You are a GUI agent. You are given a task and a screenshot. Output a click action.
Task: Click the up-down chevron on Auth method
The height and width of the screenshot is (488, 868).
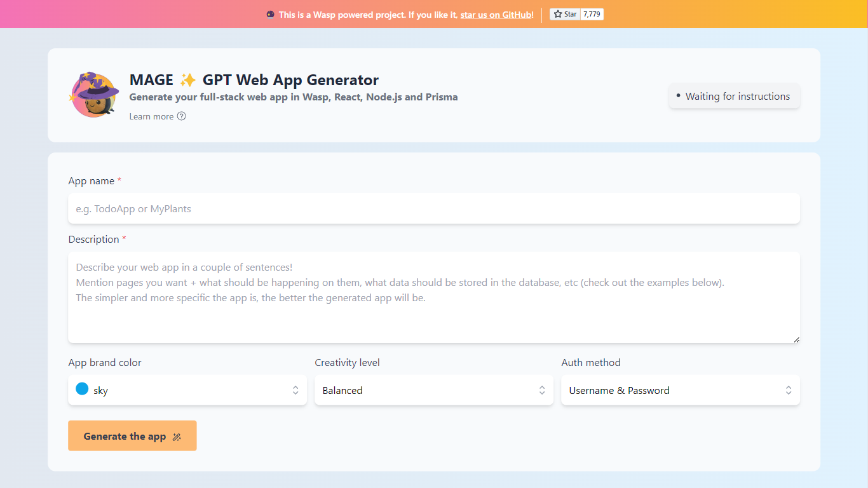pyautogui.click(x=788, y=390)
